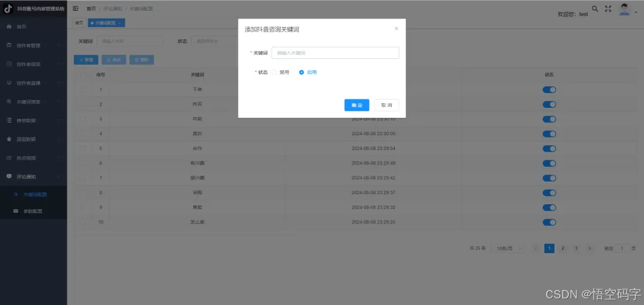The height and width of the screenshot is (305, 644).
Task: Click the 删除 delete button
Action: point(142,60)
